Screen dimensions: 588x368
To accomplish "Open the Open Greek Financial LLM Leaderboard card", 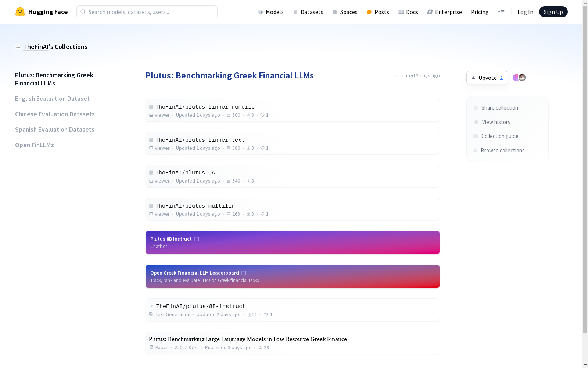I will tap(293, 276).
